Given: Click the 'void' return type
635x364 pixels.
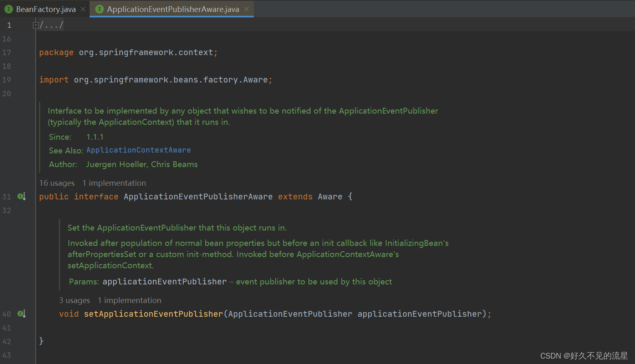Looking at the screenshot, I should tap(69, 314).
